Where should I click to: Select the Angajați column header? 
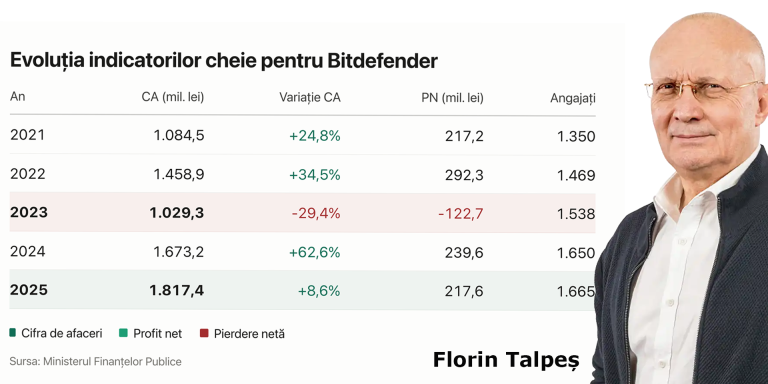[573, 98]
